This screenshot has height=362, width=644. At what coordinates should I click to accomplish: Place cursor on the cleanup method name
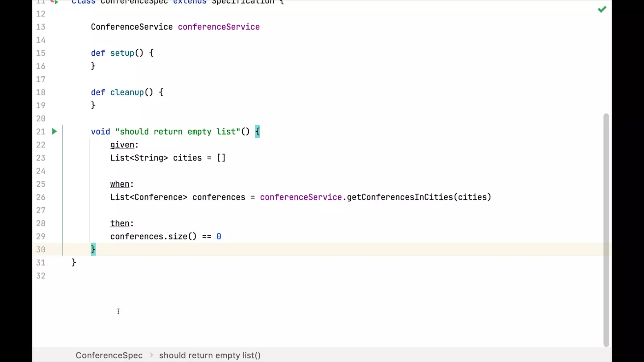tap(127, 92)
